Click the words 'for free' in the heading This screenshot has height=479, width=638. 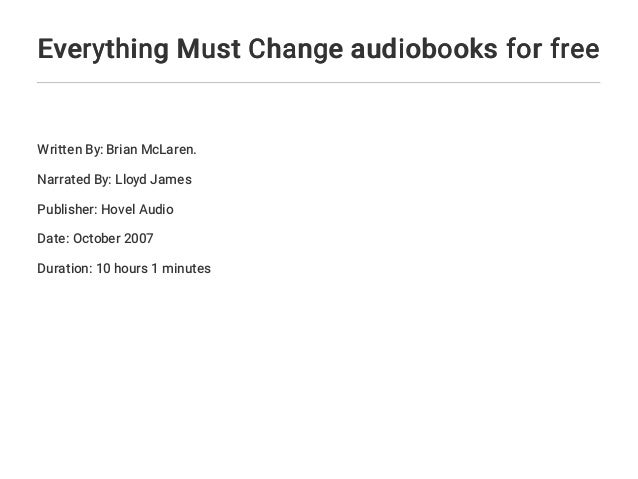(553, 49)
